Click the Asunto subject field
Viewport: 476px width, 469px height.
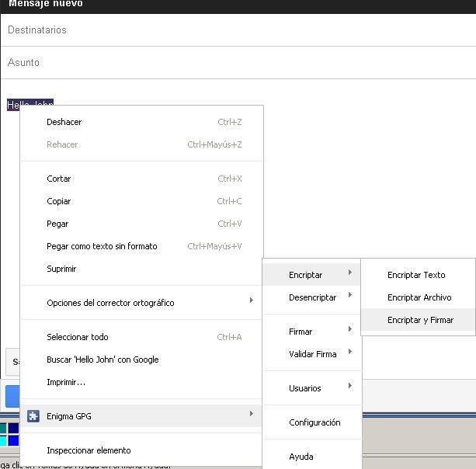pos(233,63)
